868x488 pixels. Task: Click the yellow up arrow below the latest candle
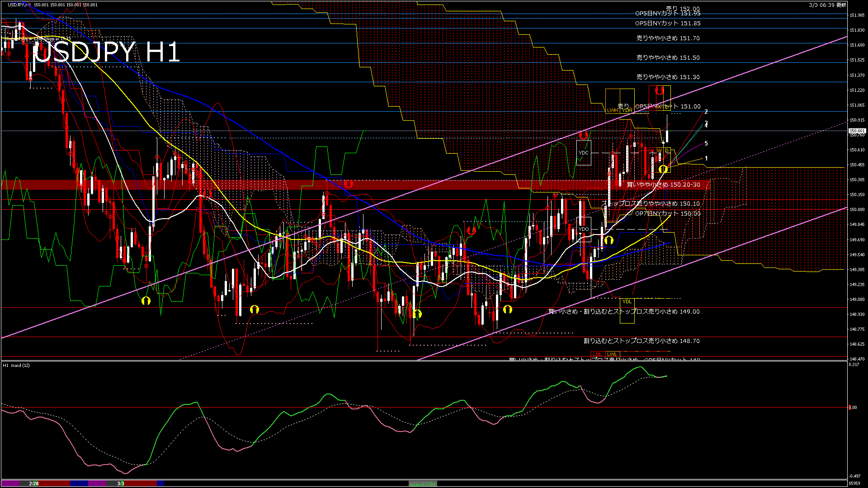tap(663, 169)
